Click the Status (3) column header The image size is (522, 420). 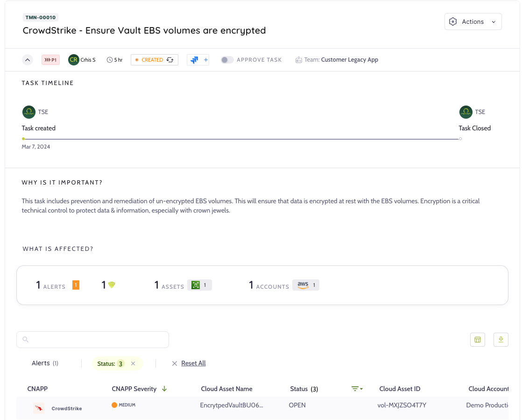click(304, 389)
